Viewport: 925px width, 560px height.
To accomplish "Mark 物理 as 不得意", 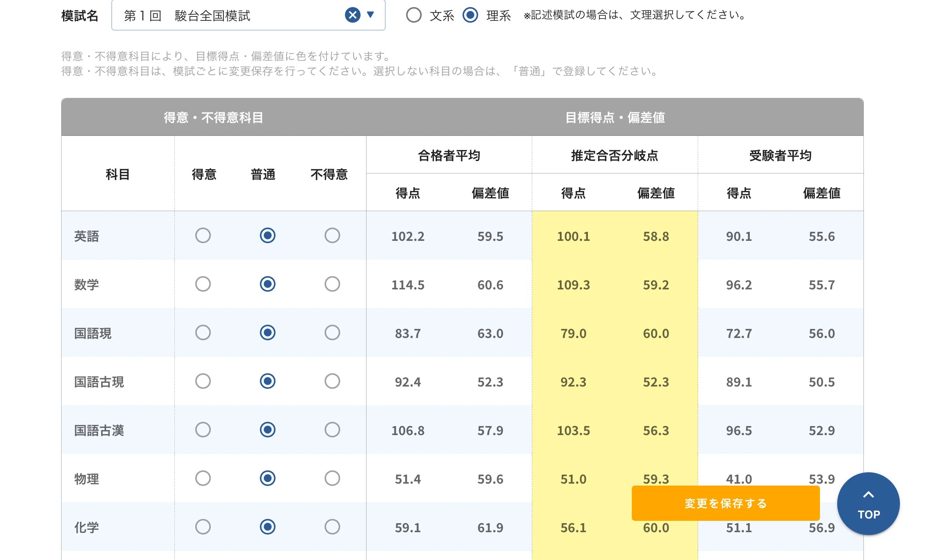I will pyautogui.click(x=332, y=478).
